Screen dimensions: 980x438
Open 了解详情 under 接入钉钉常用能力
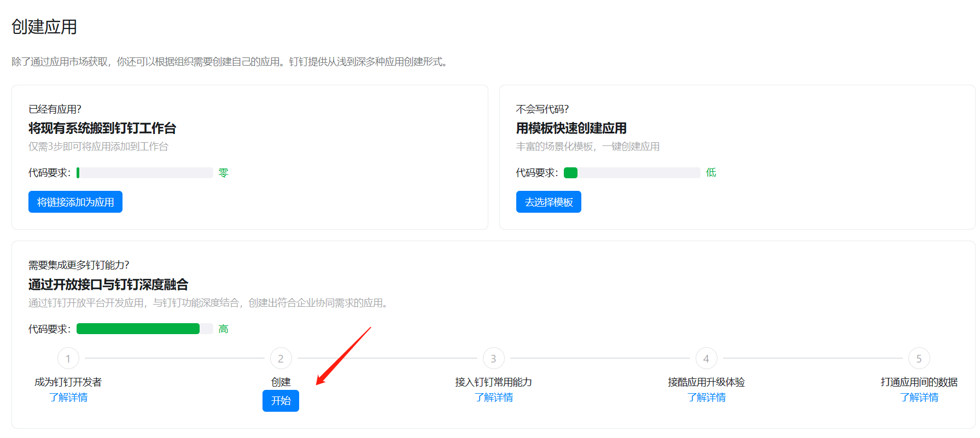(494, 398)
